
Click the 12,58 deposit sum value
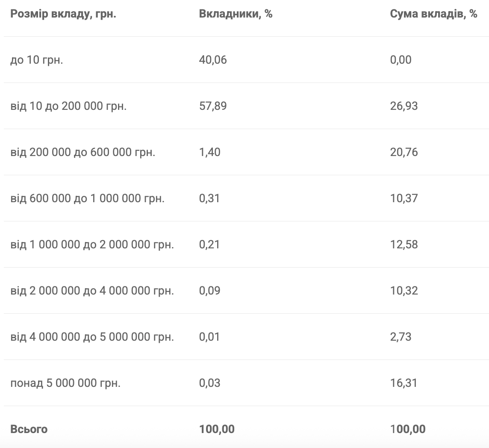[404, 245]
